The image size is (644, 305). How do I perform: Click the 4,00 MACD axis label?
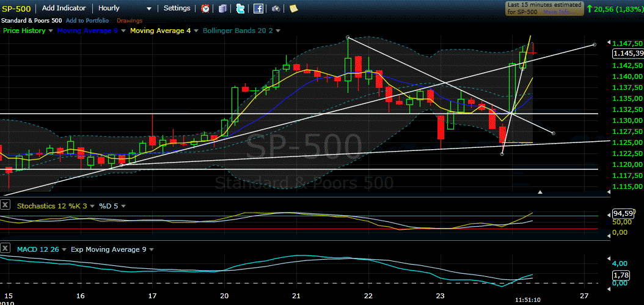[x=620, y=263]
